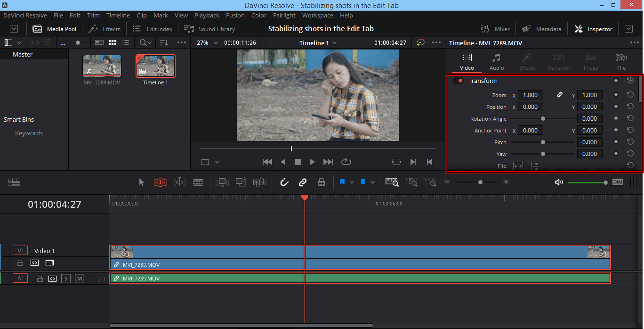Click the Play button in viewer
This screenshot has width=644, height=329.
point(312,162)
